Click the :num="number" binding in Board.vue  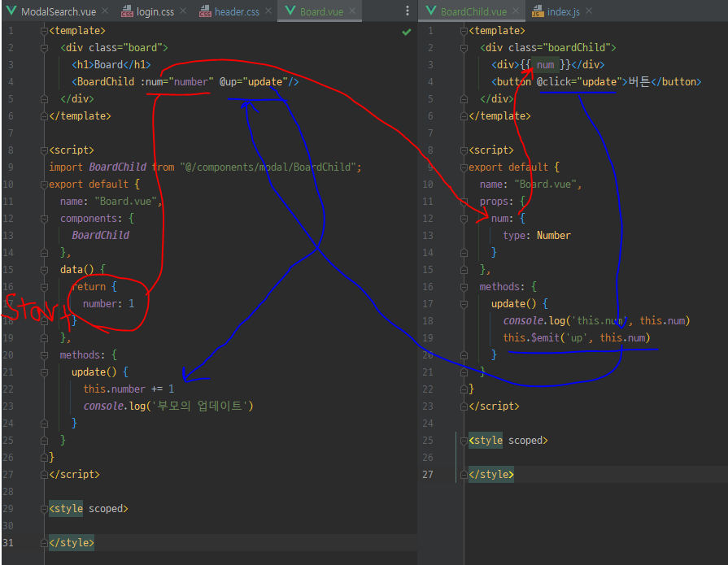coord(177,81)
